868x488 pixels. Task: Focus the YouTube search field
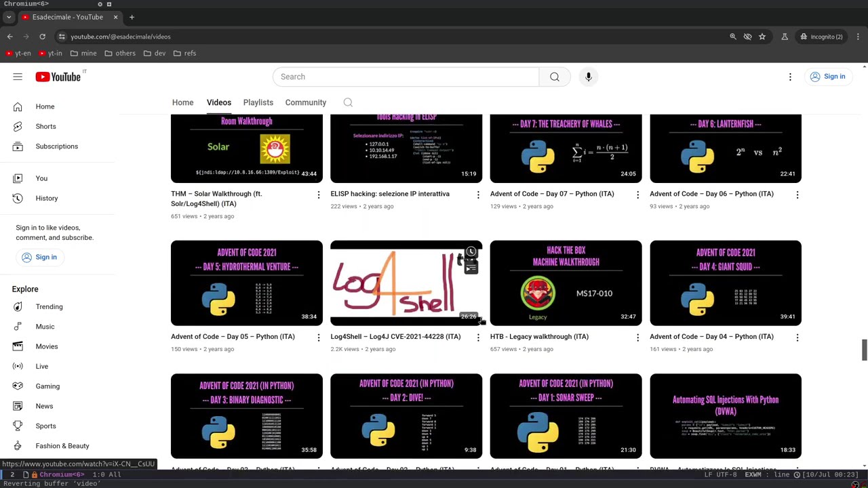(406, 77)
